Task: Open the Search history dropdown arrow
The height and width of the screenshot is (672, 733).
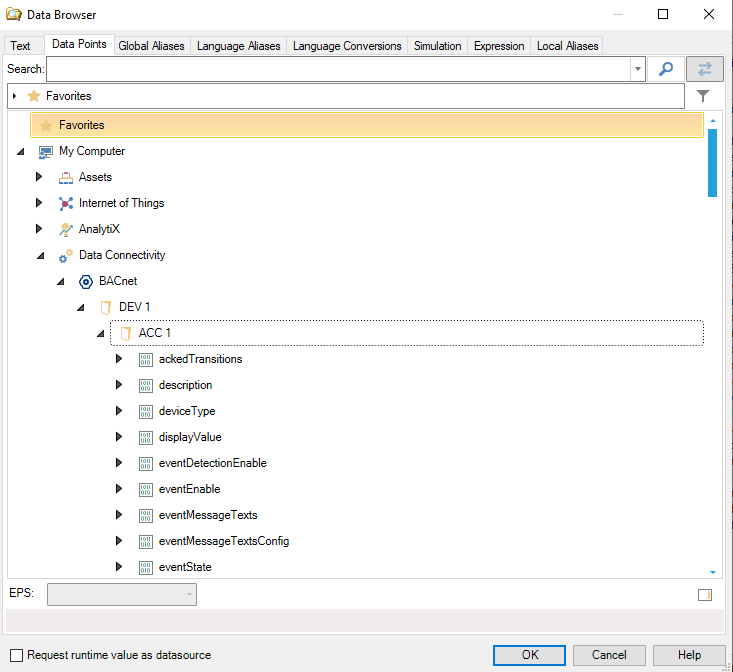Action: tap(638, 69)
